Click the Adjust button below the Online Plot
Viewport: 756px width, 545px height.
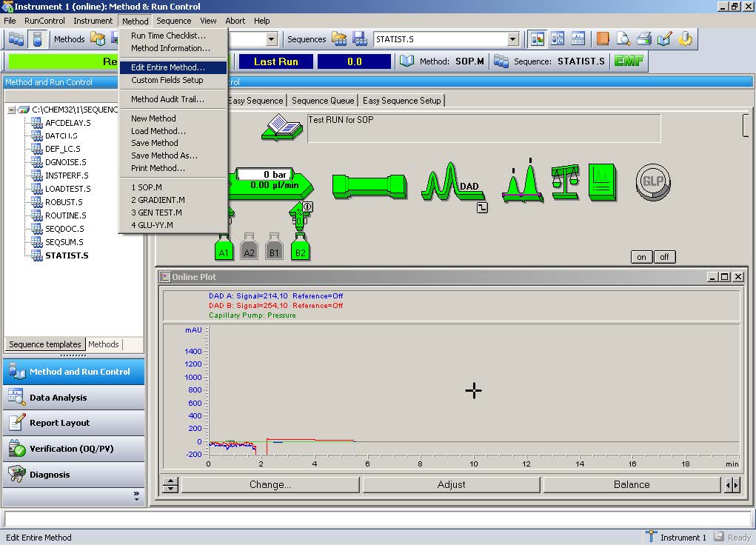pos(451,484)
